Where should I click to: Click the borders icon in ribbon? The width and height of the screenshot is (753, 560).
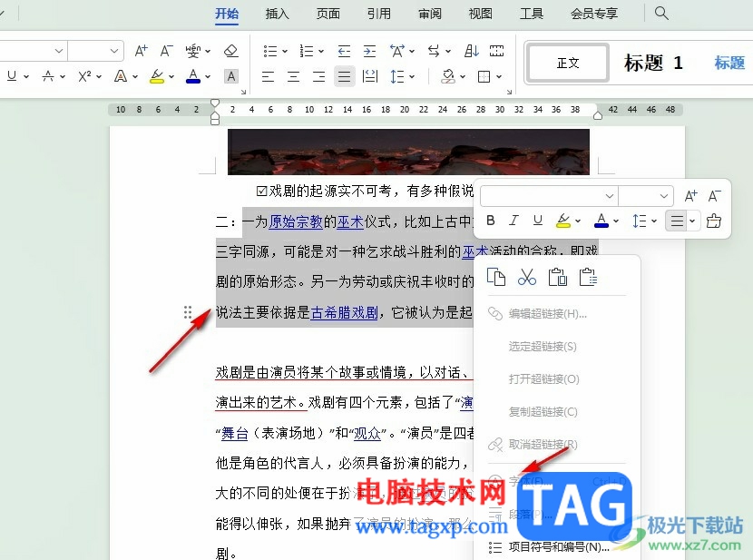coord(484,76)
